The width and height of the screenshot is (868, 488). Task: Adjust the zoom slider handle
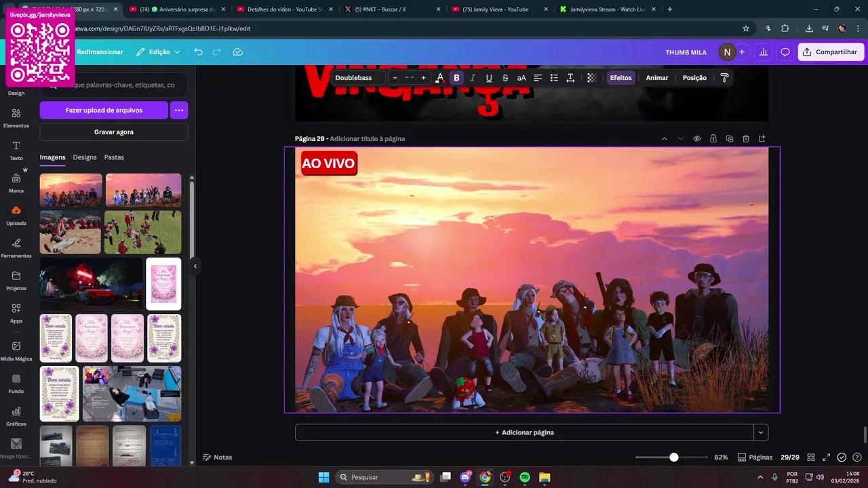point(674,457)
